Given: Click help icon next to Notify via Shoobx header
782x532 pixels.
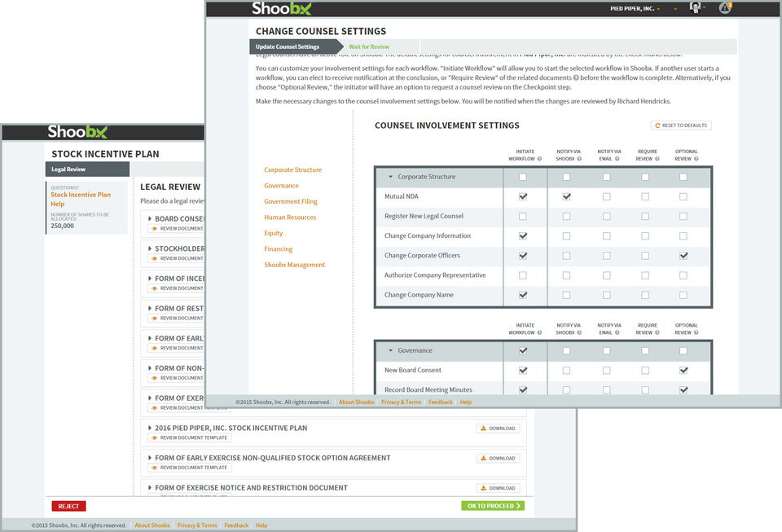Looking at the screenshot, I should (x=579, y=159).
